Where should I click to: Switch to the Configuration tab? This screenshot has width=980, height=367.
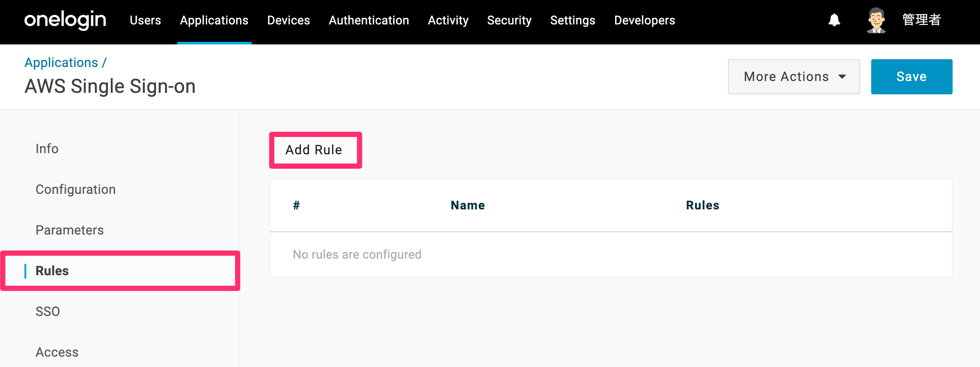click(x=75, y=189)
